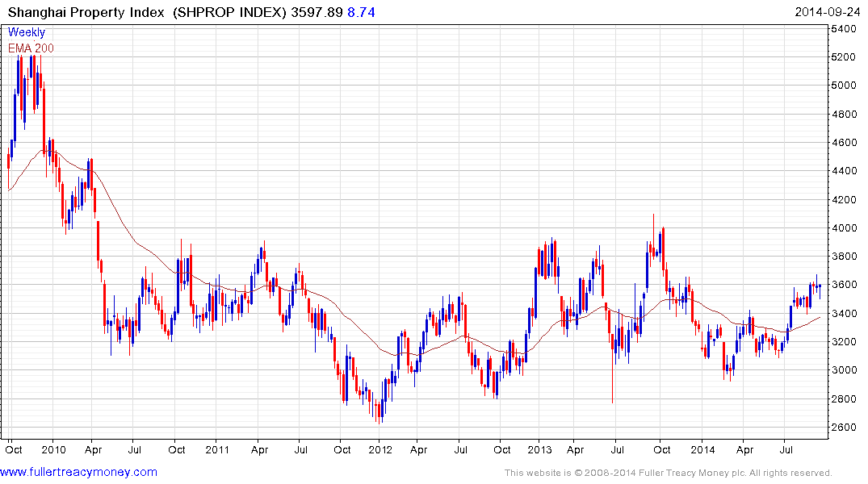Click the 2012 year label on time axis
The height and width of the screenshot is (484, 868).
pyautogui.click(x=379, y=449)
